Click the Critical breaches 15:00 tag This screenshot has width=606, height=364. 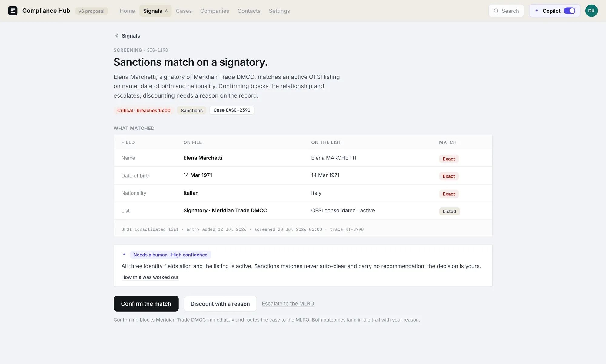(x=144, y=110)
